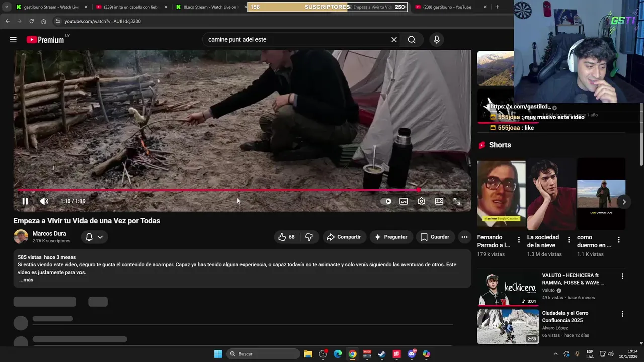This screenshot has height=362, width=644.
Task: Open notification bell dropdown for Marcos Dura
Action: [x=94, y=237]
